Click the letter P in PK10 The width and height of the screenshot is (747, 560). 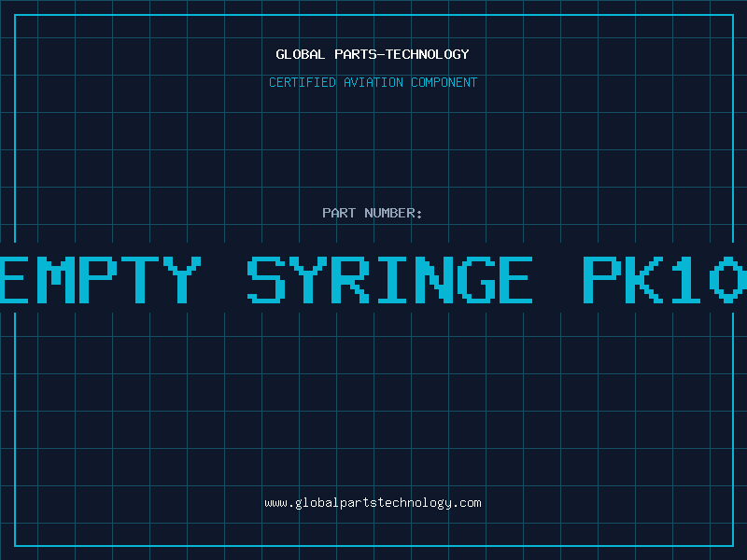pyautogui.click(x=602, y=279)
